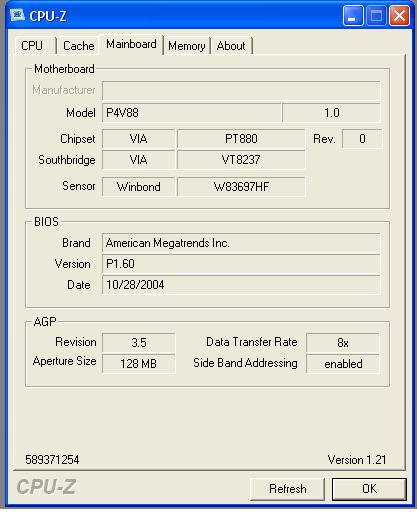Switch to the CPU tab
This screenshot has width=417, height=512.
point(34,46)
